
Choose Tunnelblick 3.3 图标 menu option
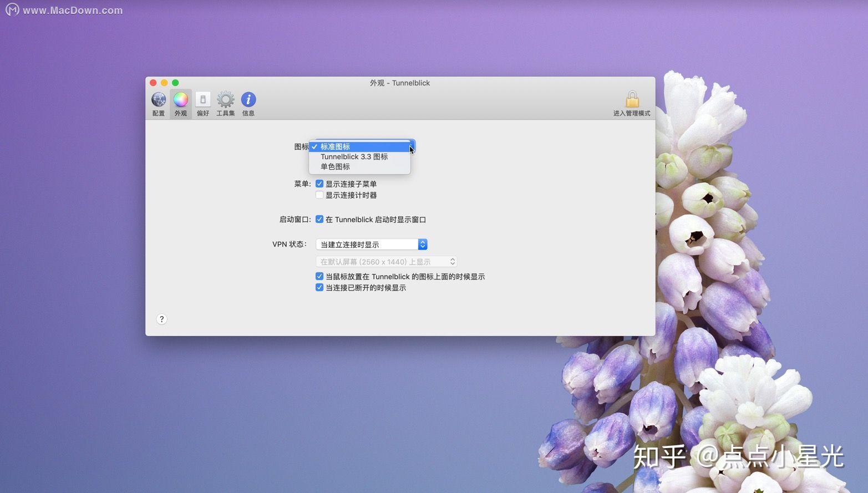point(359,156)
